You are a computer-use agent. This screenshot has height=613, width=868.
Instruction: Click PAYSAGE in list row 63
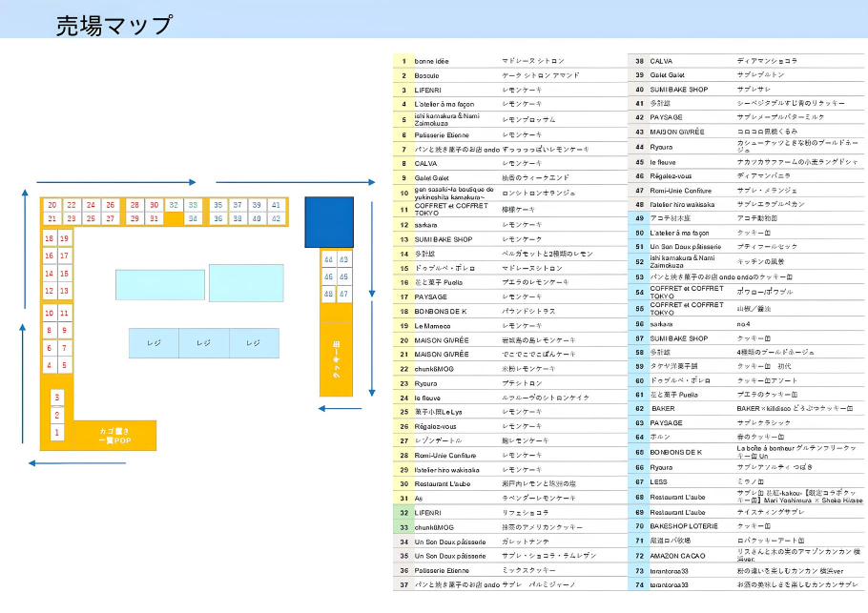click(x=666, y=423)
